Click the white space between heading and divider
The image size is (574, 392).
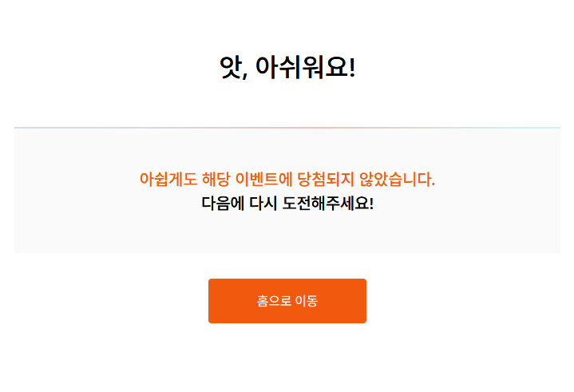(x=287, y=104)
